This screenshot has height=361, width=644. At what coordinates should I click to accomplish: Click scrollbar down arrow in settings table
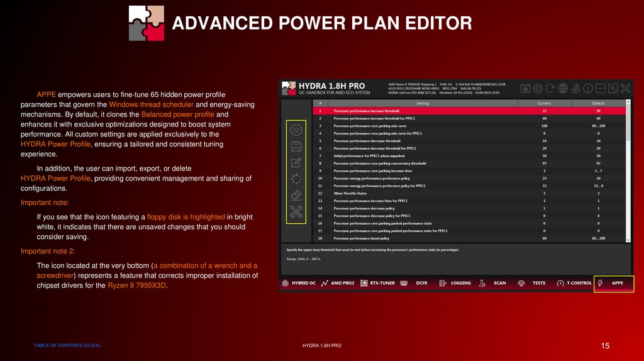(x=628, y=240)
